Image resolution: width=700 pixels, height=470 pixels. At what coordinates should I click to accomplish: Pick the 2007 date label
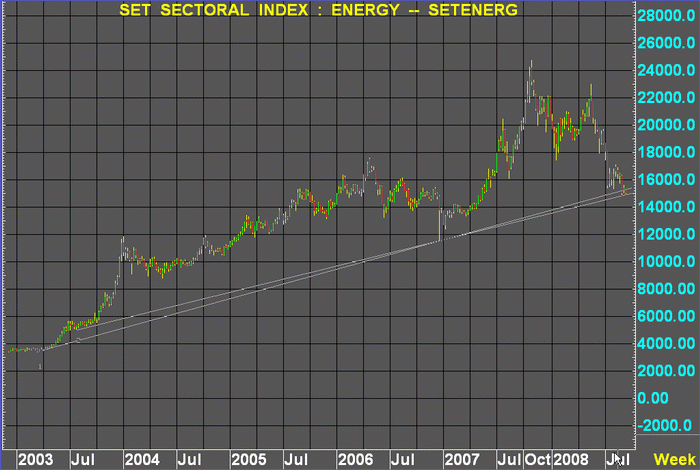pos(462,460)
